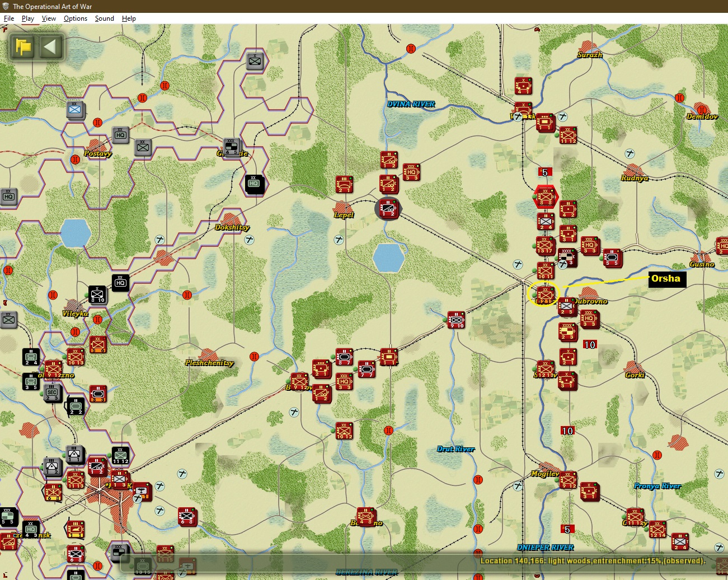Select the red 9-10 unit near Drut River

[456, 320]
